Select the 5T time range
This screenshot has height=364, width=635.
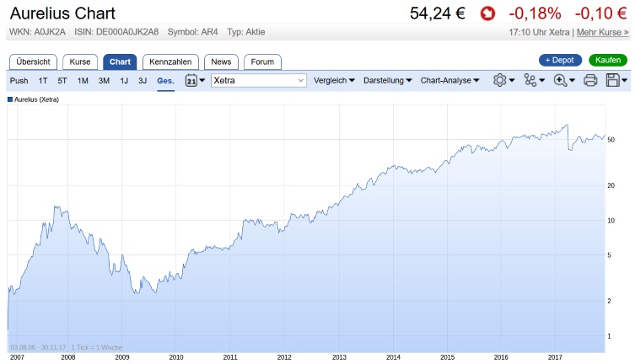[x=62, y=81]
